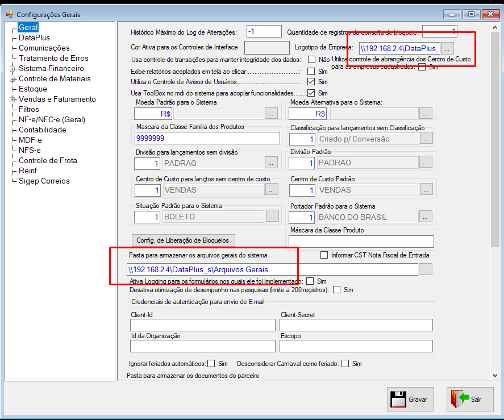Select the Contabilidade item in the tree
This screenshot has width=504, height=420.
(x=43, y=130)
